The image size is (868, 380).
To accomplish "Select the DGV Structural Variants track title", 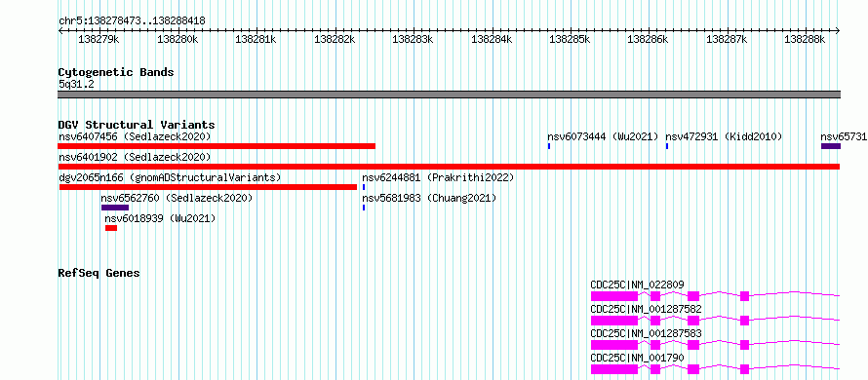I will click(137, 125).
